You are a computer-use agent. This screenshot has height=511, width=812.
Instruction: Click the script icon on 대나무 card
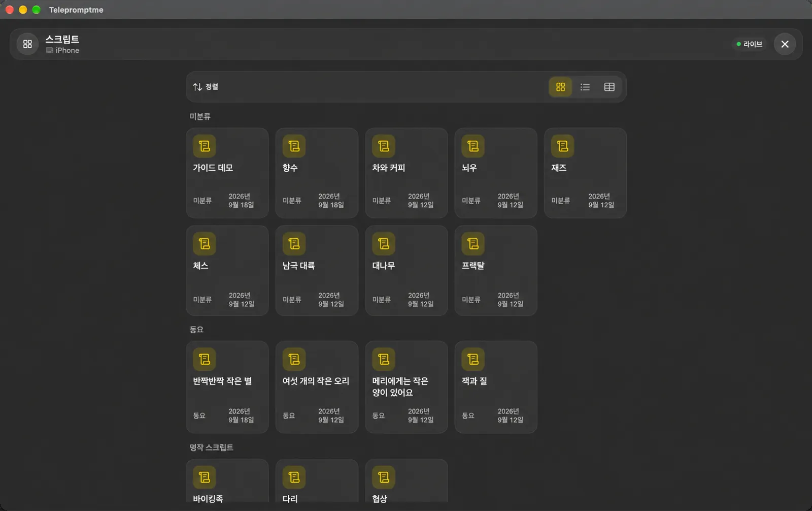pyautogui.click(x=384, y=244)
